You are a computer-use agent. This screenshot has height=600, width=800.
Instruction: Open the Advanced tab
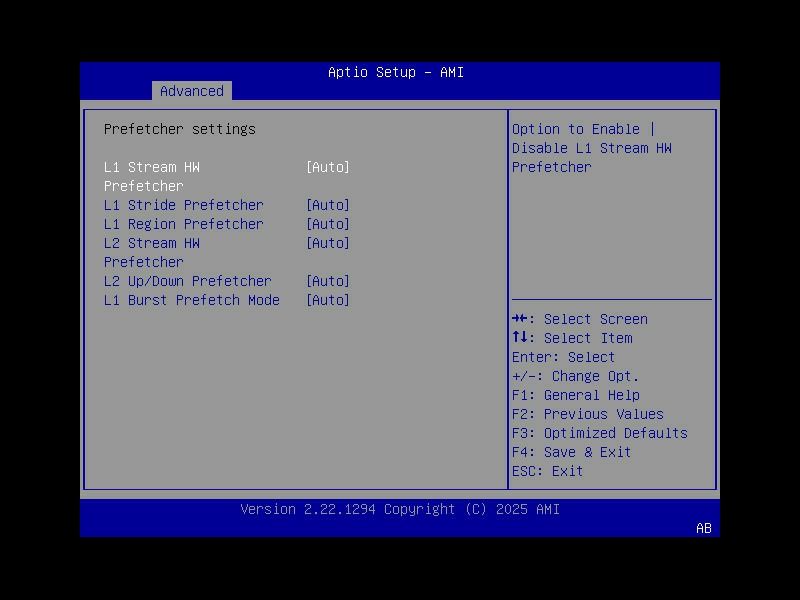192,91
